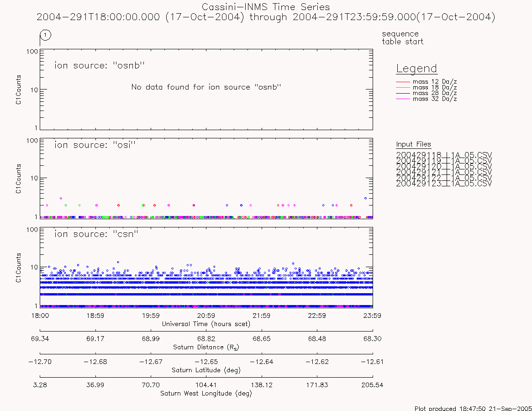
Task: Click the 'ion source: "osnb"' panel label
Action: pos(100,65)
